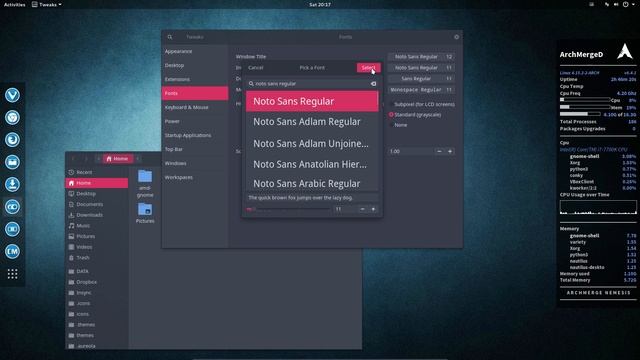The width and height of the screenshot is (640, 360).
Task: Open the Appearance section in Tweaks
Action: 195,51
